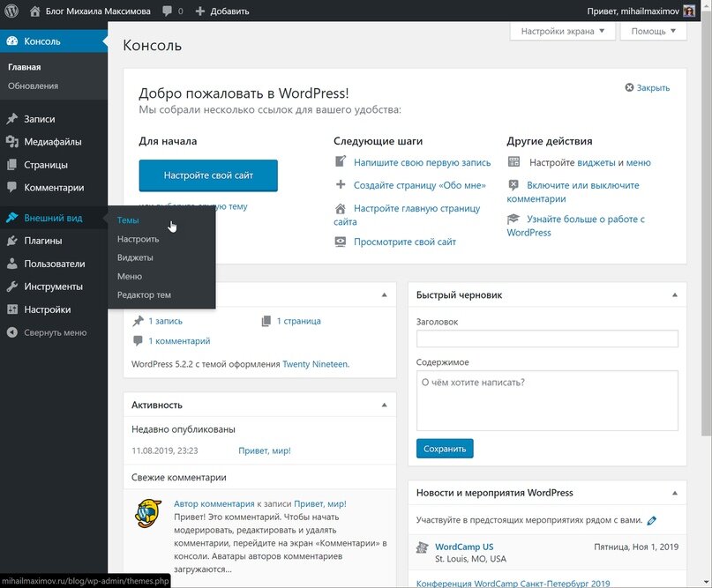Viewport: 712px width, 588px height.
Task: Click the Настройки sliders icon
Action: point(12,309)
